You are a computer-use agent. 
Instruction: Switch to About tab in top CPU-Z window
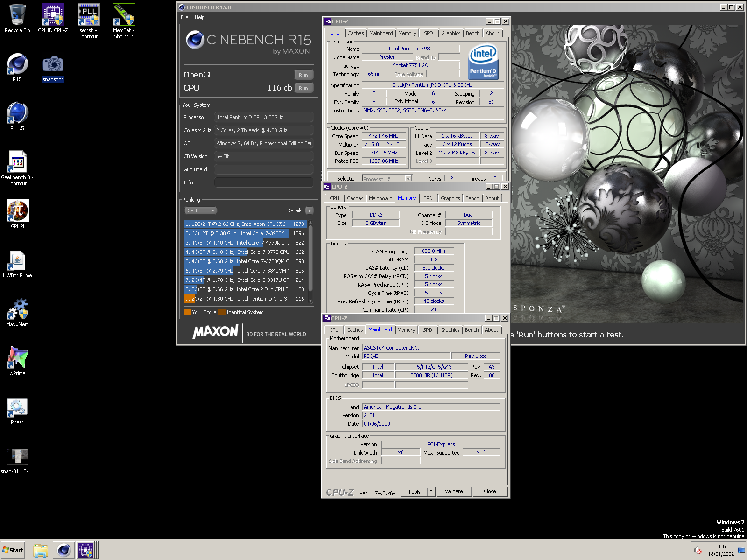[493, 33]
